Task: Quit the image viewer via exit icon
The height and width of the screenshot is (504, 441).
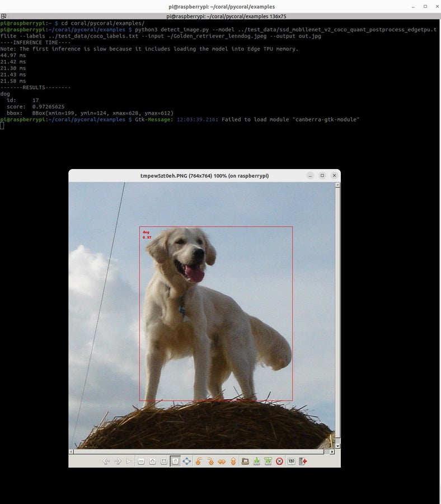Action: tap(303, 461)
